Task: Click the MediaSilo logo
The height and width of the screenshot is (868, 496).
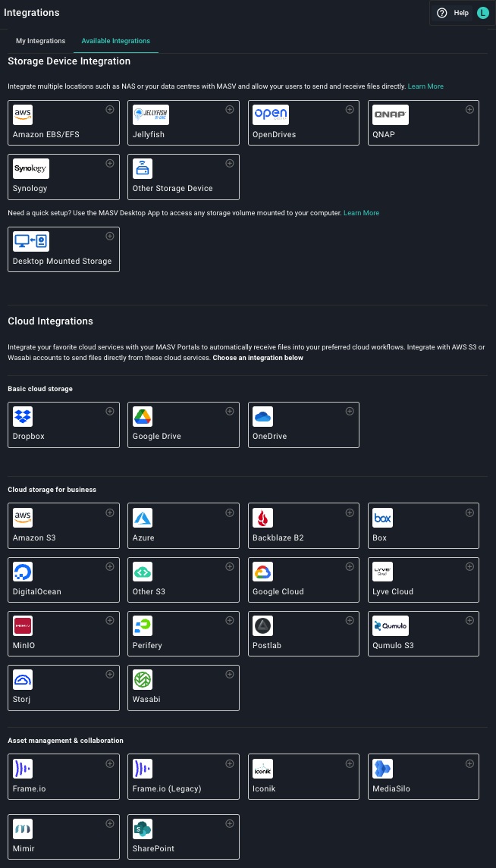Action: [382, 769]
